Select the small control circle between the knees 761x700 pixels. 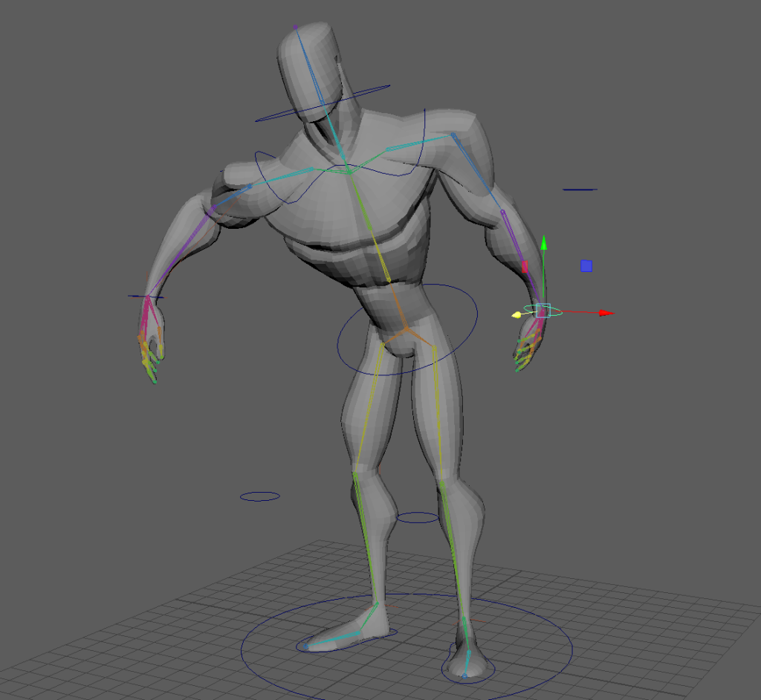point(418,517)
